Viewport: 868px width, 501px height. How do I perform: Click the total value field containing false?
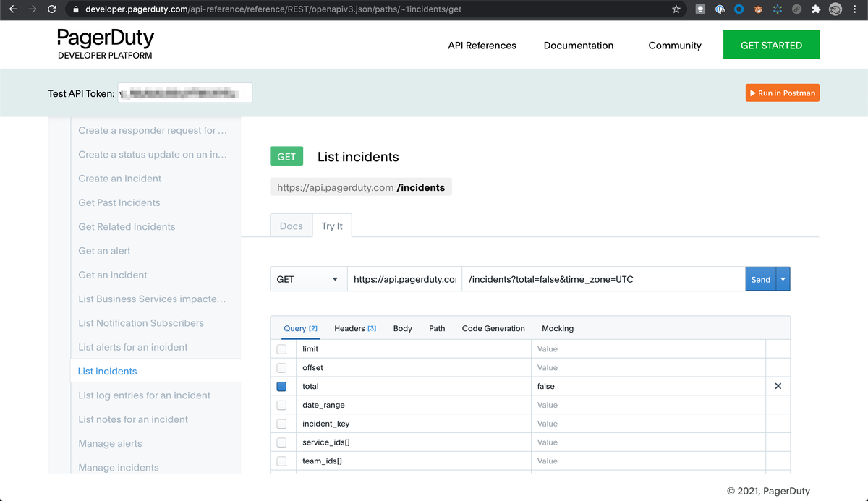point(649,386)
